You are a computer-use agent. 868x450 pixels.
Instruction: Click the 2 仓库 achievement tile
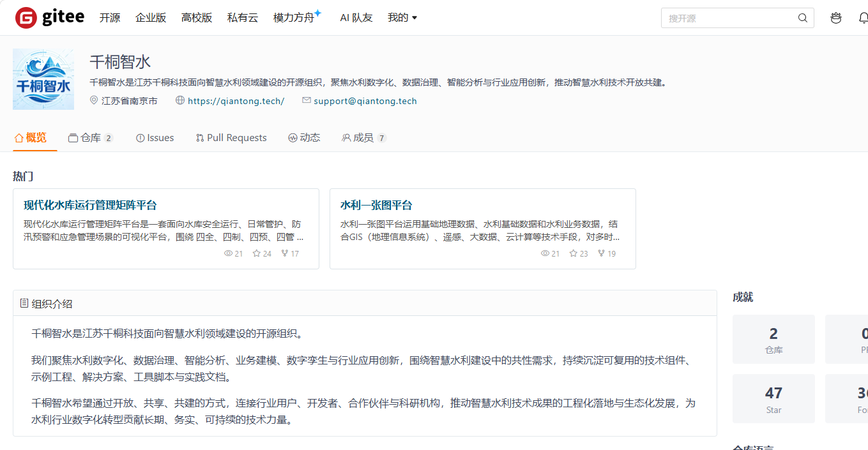[773, 340]
